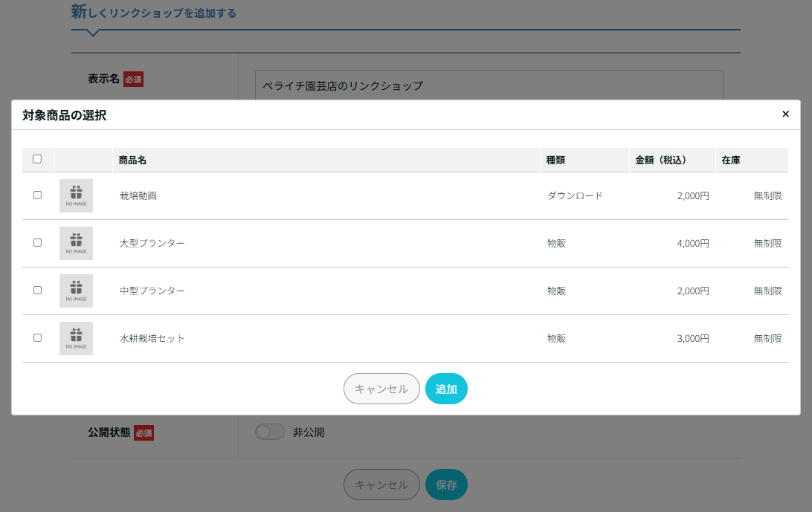Click the 大型プランター no-image thumbnail
The image size is (812, 512).
76,243
